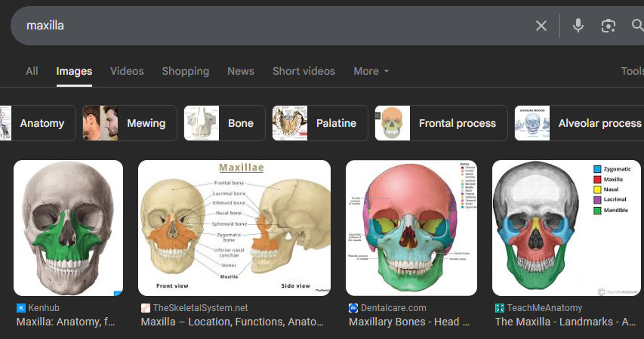Start voice search with the microphone icon
644x339 pixels.
578,26
